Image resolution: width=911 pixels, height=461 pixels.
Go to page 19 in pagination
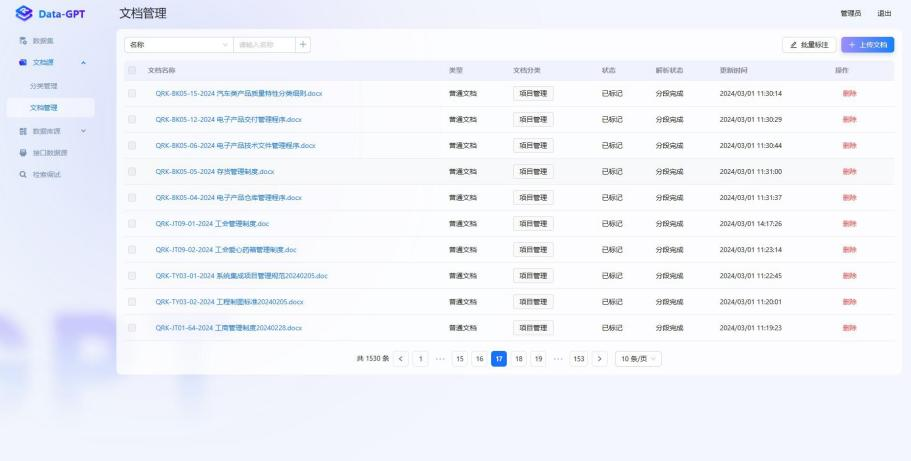(x=539, y=359)
